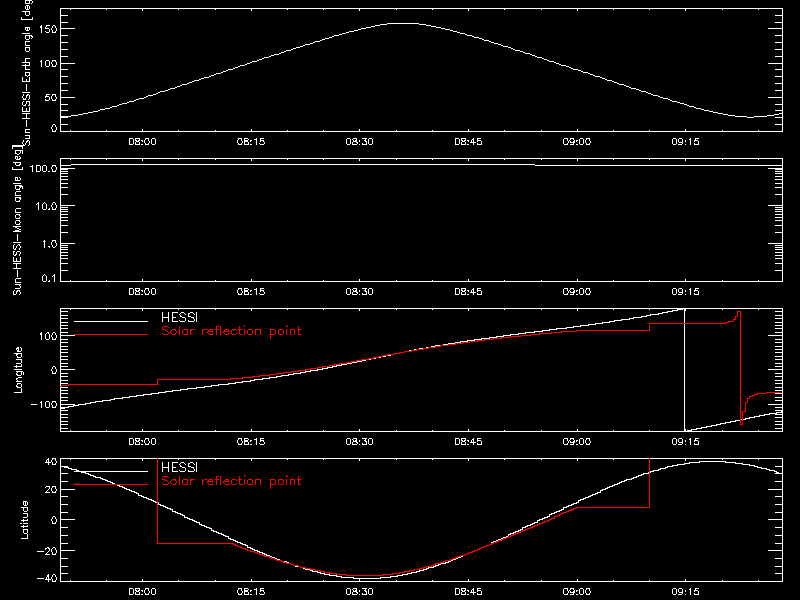Select the 08:00 label under Latitude plot

(142, 592)
